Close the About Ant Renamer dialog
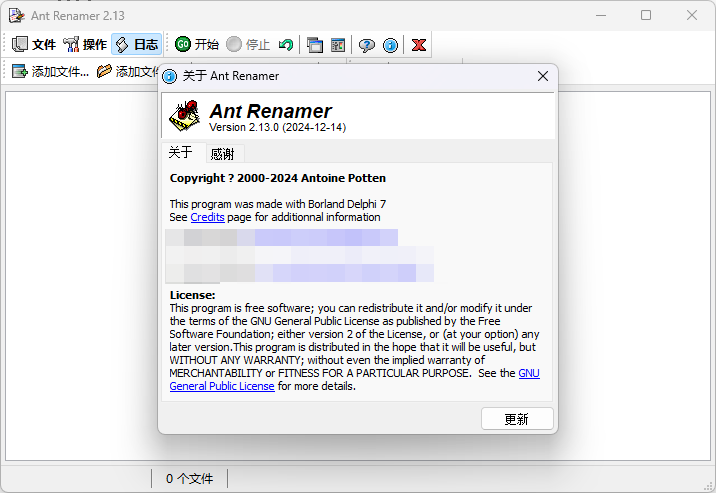Image resolution: width=716 pixels, height=493 pixels. pos(542,76)
